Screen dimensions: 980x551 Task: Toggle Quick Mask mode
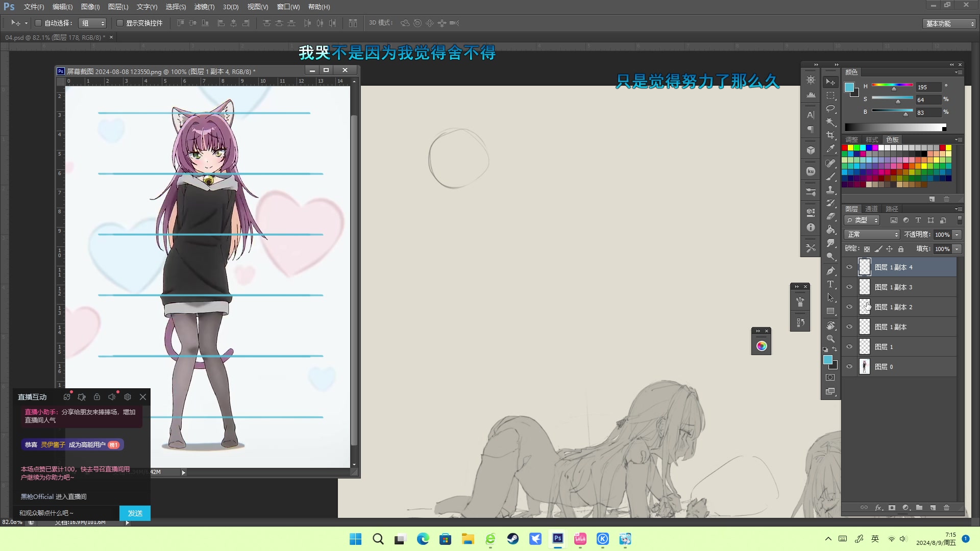click(830, 378)
